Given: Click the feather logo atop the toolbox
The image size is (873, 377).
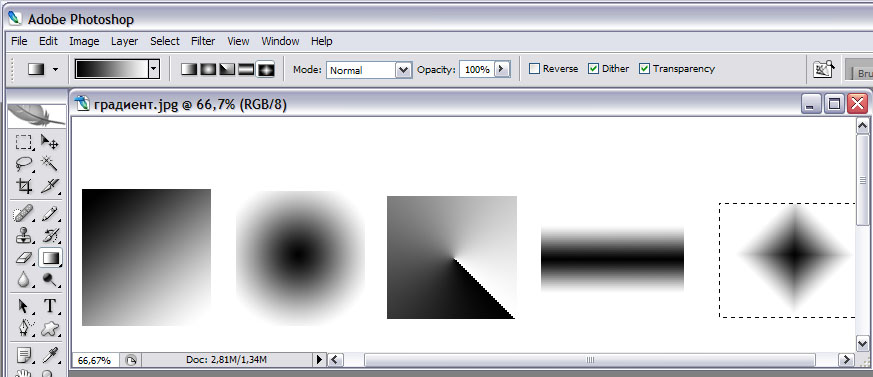Looking at the screenshot, I should (x=36, y=115).
